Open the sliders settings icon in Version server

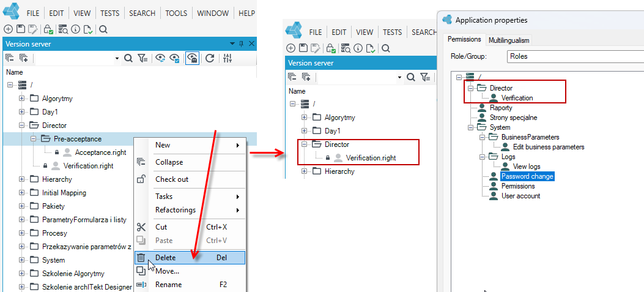pos(228,58)
